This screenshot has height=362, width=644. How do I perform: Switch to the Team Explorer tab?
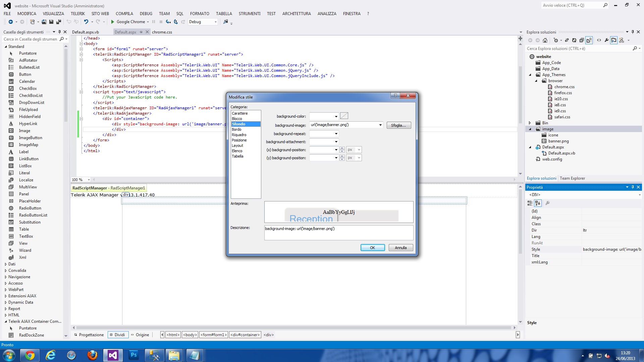(572, 178)
